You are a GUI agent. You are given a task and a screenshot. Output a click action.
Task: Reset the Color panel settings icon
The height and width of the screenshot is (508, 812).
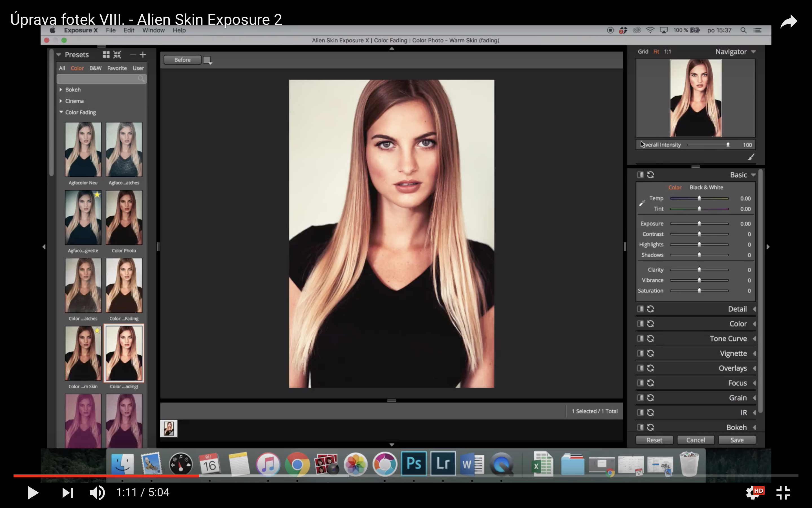[x=650, y=323]
